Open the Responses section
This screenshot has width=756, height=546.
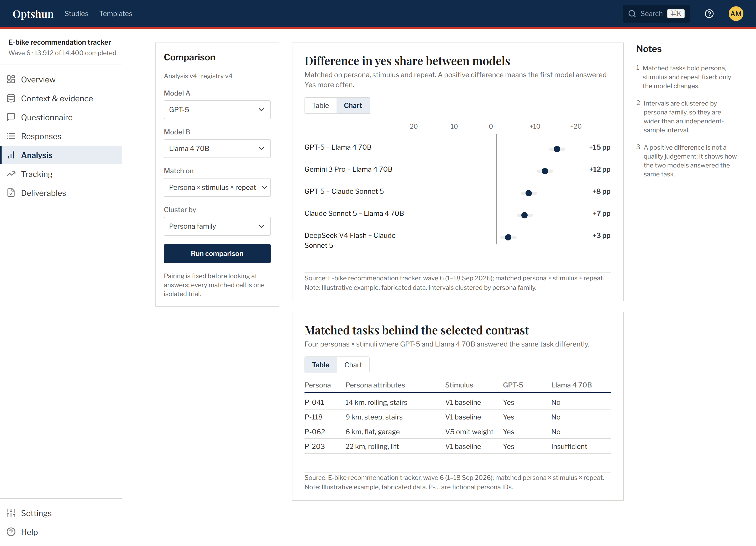click(x=61, y=136)
